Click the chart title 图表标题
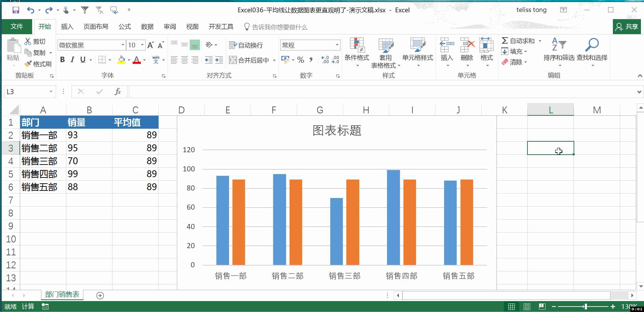The width and height of the screenshot is (644, 312). click(337, 130)
